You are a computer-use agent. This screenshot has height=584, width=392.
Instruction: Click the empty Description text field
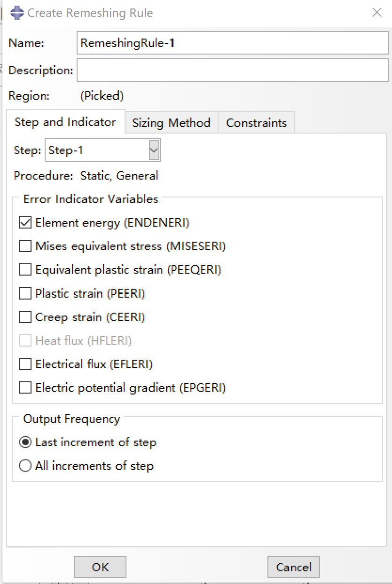click(x=232, y=71)
